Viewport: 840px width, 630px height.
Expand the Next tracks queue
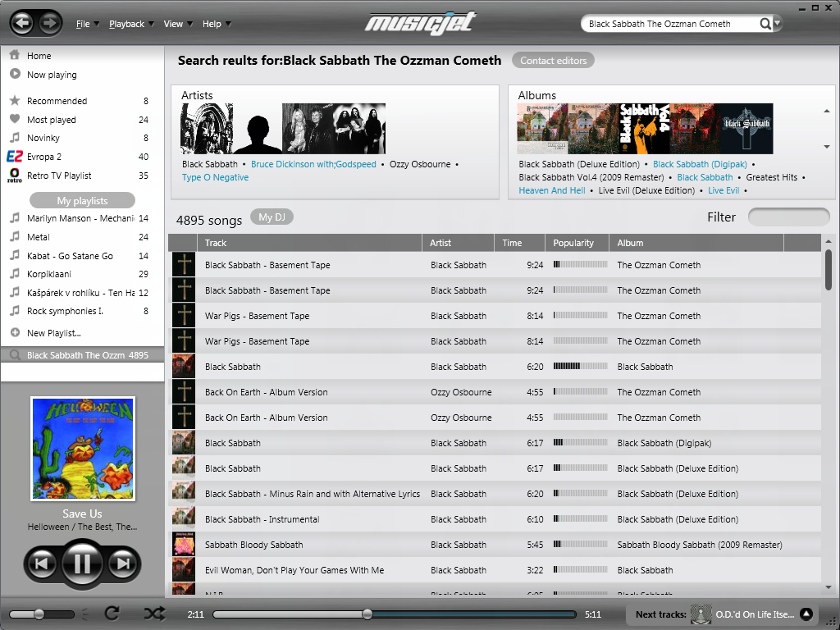coord(806,614)
